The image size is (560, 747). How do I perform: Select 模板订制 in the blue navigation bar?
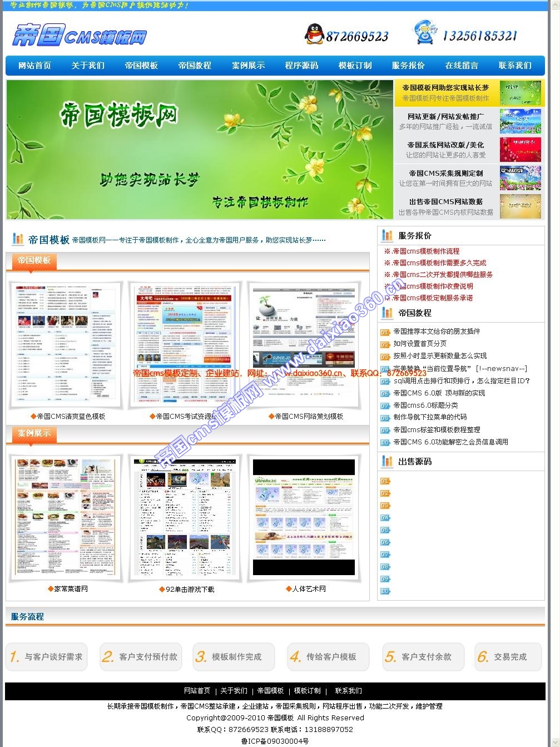pos(355,66)
